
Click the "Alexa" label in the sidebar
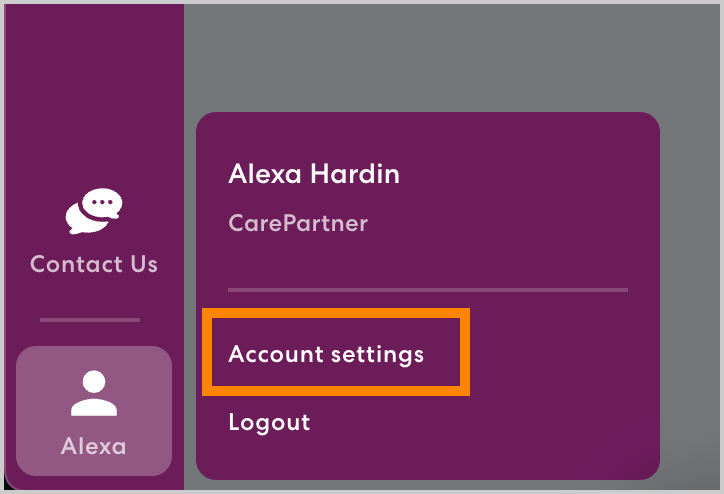click(93, 446)
